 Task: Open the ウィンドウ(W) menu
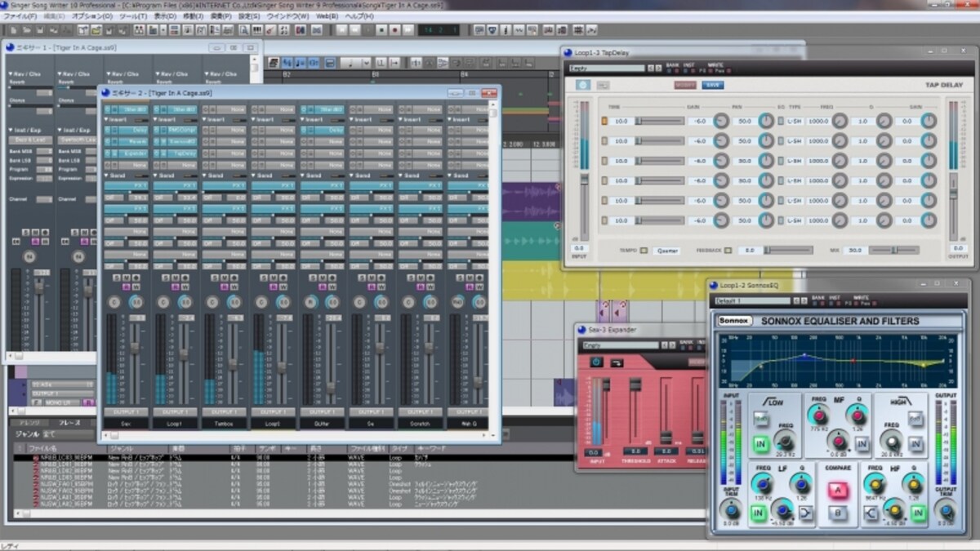tap(288, 16)
